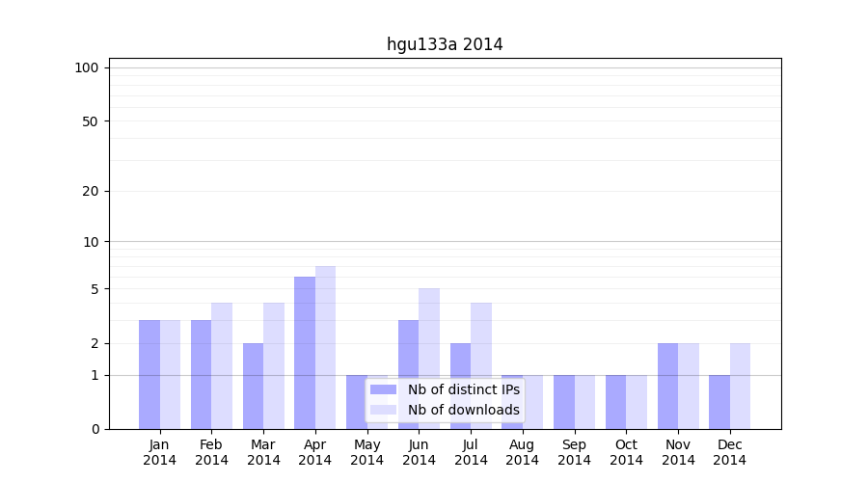The width and height of the screenshot is (868, 482).
Task: Click the April distinct IPs bar
Action: pos(305,353)
